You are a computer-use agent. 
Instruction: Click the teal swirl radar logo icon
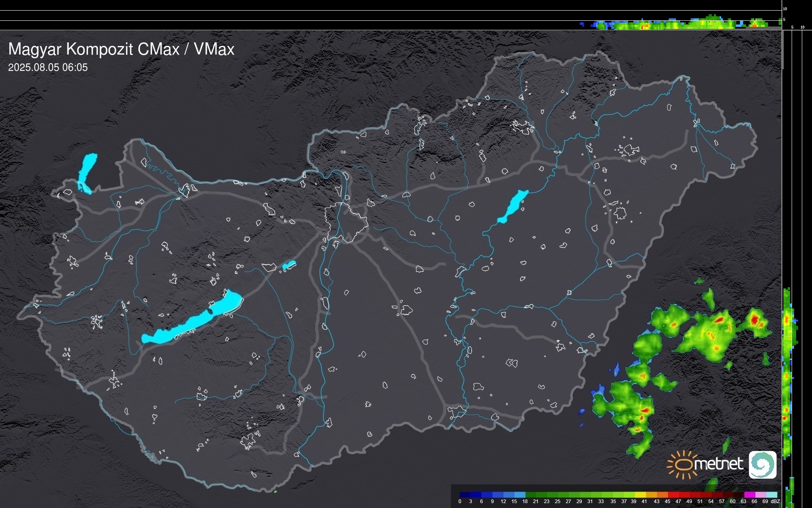[x=762, y=464]
